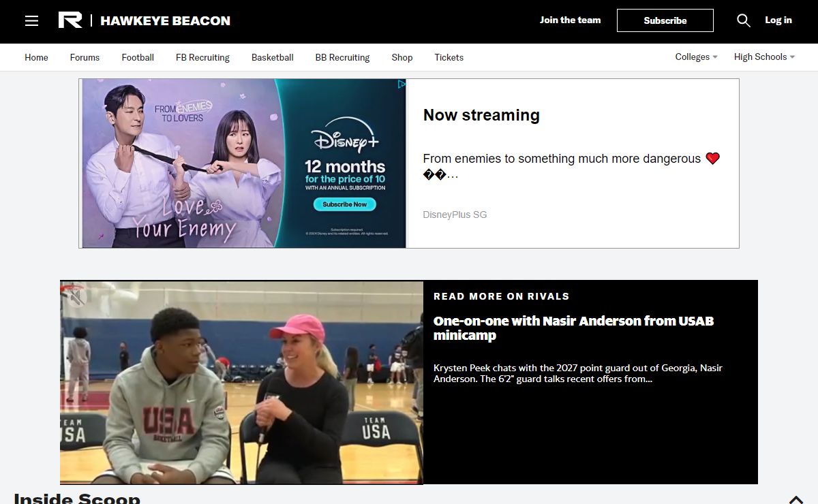This screenshot has width=818, height=504.
Task: Open the search magnifier icon
Action: point(744,20)
